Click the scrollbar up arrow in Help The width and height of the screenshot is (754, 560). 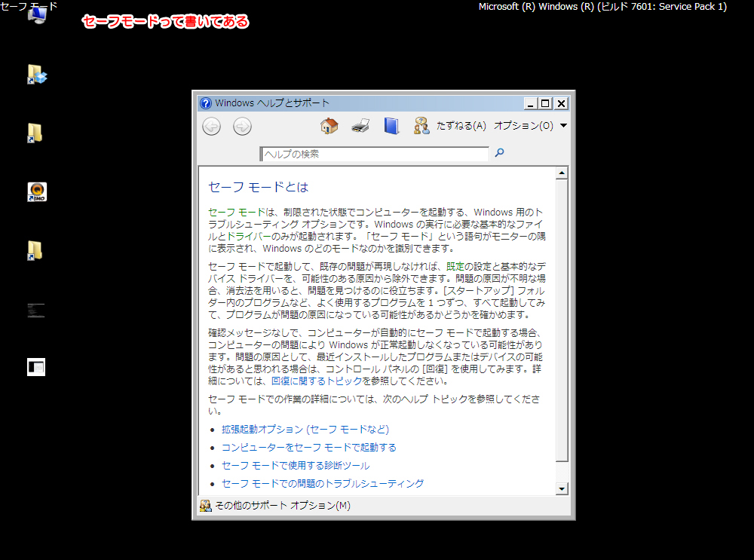tap(562, 173)
